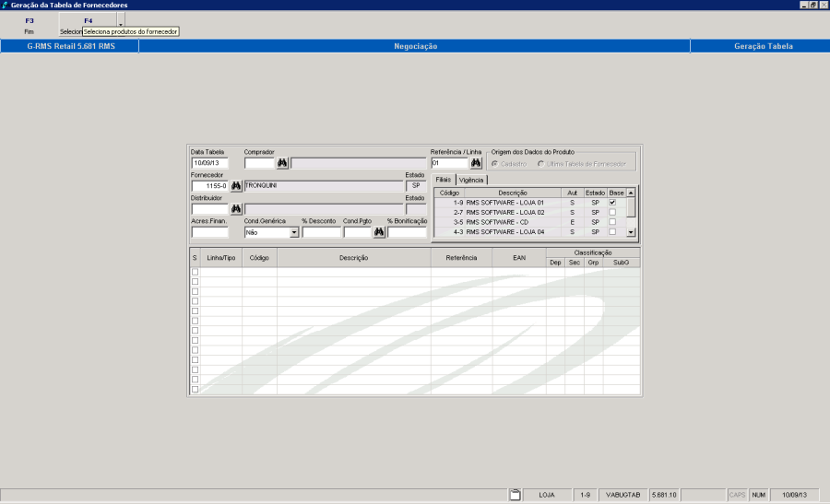Tick the first row S checkbox in product grid
830x504 pixels.
coord(195,273)
